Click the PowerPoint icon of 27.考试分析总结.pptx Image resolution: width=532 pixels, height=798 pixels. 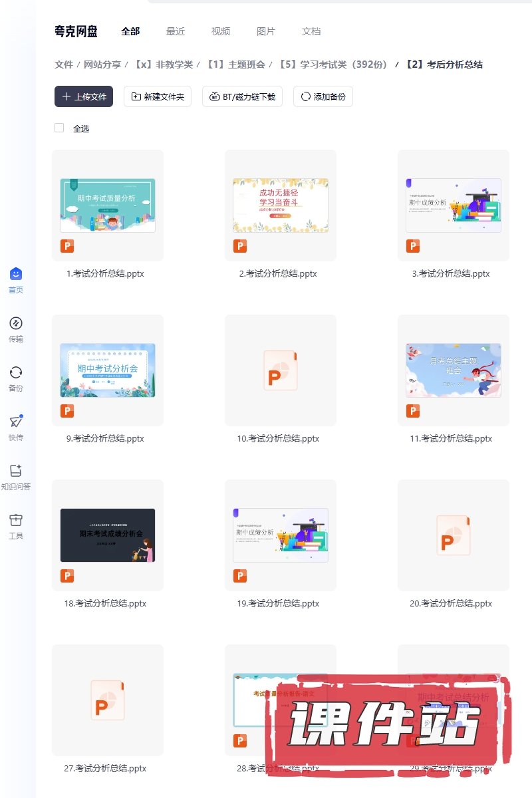107,700
